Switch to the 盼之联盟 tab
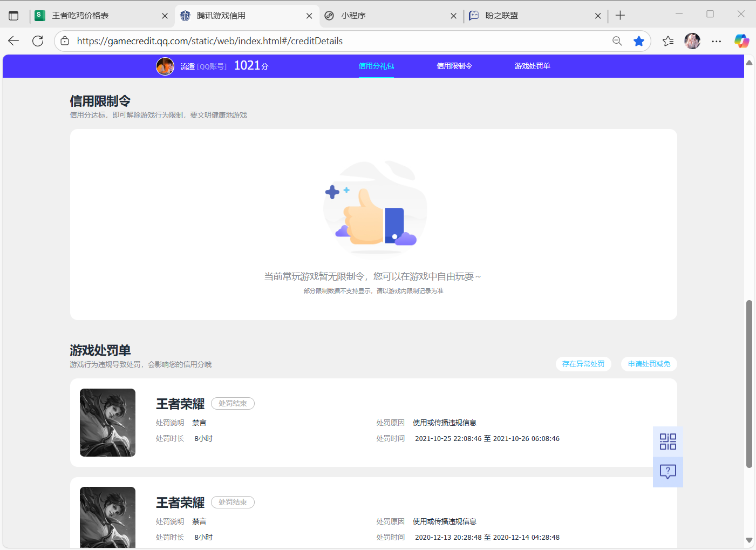 pyautogui.click(x=535, y=16)
